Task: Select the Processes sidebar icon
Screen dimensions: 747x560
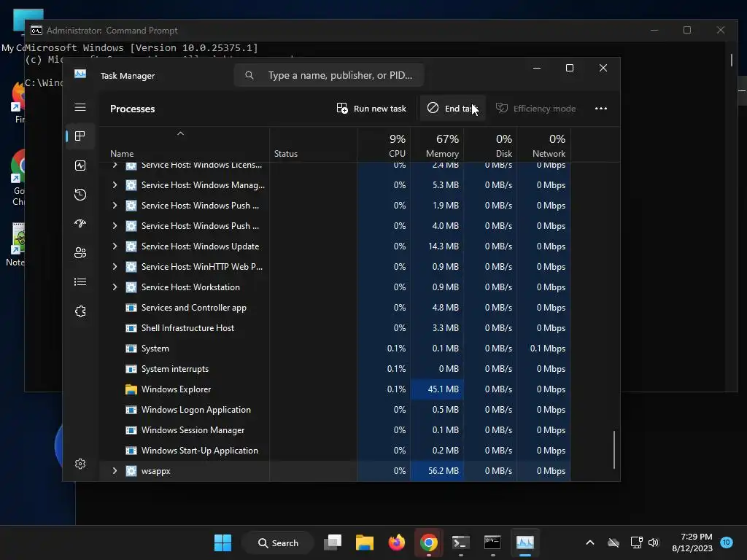Action: click(x=80, y=136)
